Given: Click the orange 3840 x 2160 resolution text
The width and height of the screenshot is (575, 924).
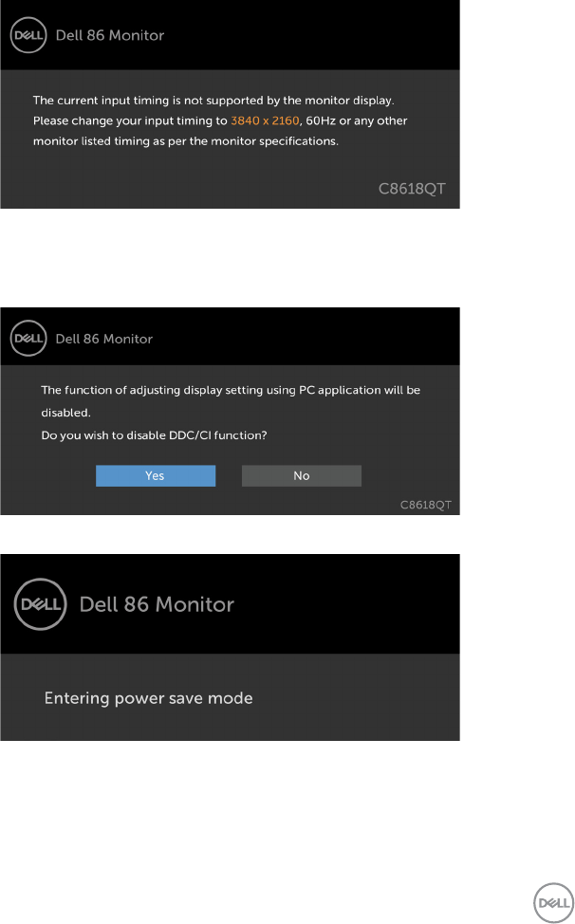Looking at the screenshot, I should click(x=265, y=120).
